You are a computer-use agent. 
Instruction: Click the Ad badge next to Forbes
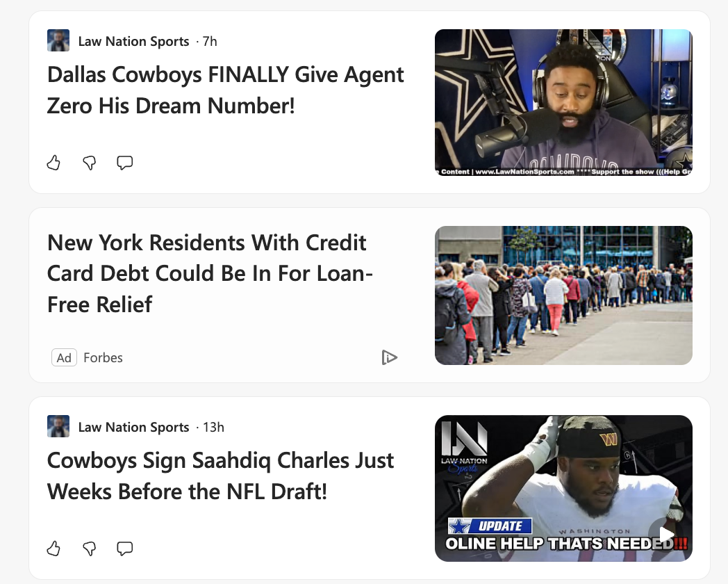coord(64,358)
